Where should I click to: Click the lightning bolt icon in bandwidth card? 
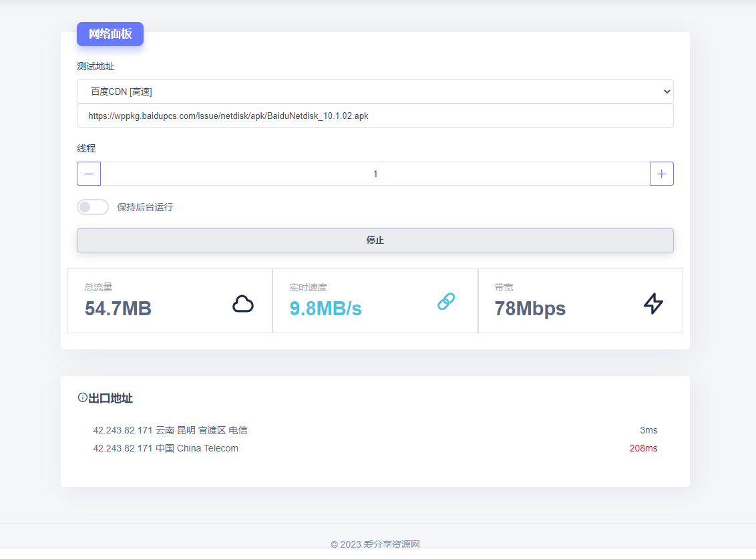coord(653,303)
